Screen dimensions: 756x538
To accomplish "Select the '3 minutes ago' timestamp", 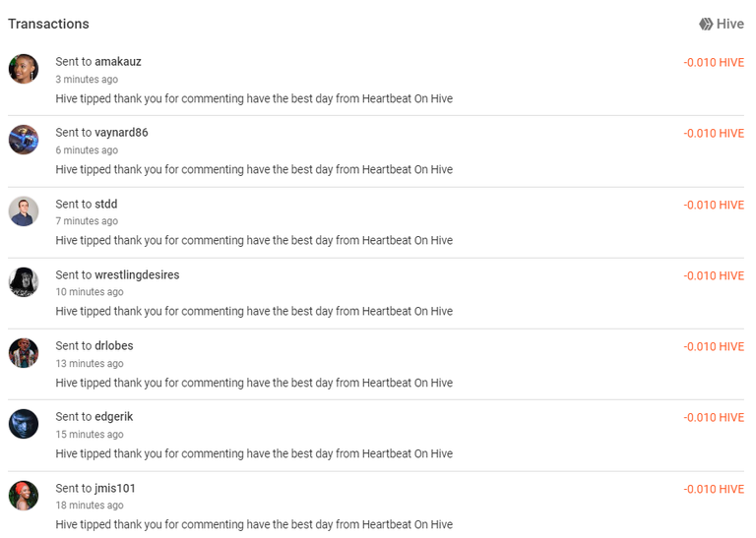I will click(87, 80).
